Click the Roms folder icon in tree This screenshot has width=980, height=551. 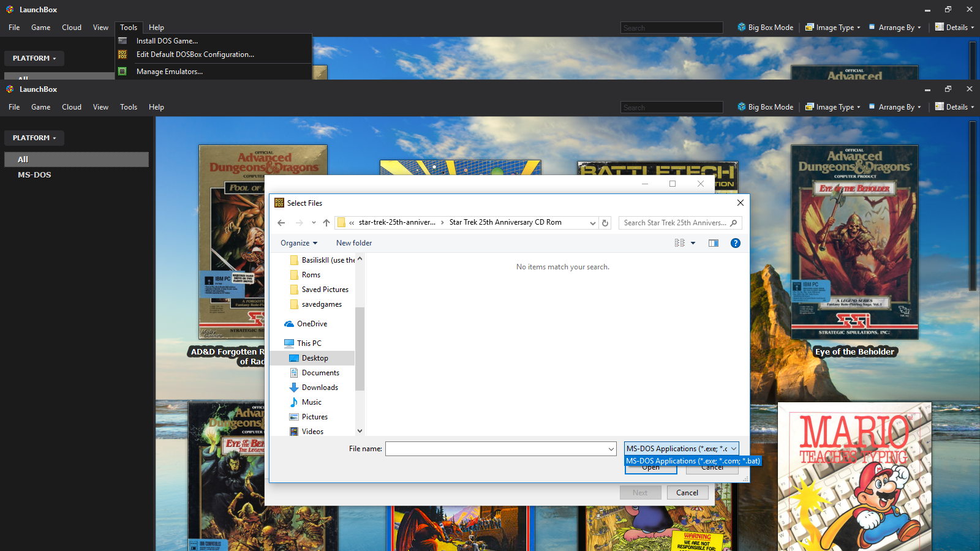coord(294,275)
